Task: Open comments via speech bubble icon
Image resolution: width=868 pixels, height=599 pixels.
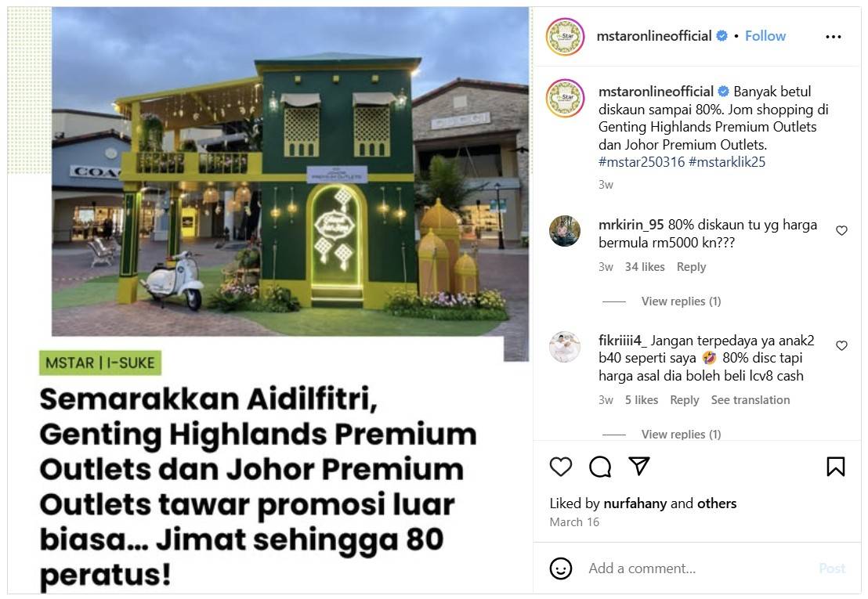Action: tap(600, 467)
